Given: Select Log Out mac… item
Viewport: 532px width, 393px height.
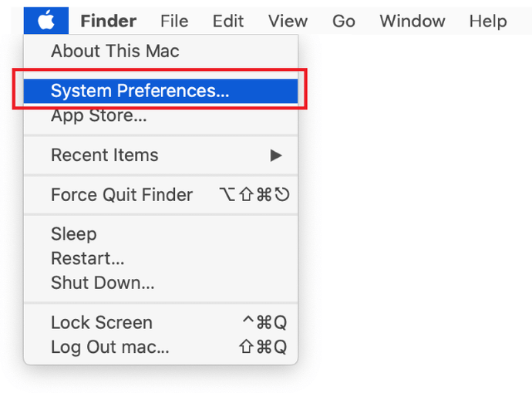Looking at the screenshot, I should [109, 347].
